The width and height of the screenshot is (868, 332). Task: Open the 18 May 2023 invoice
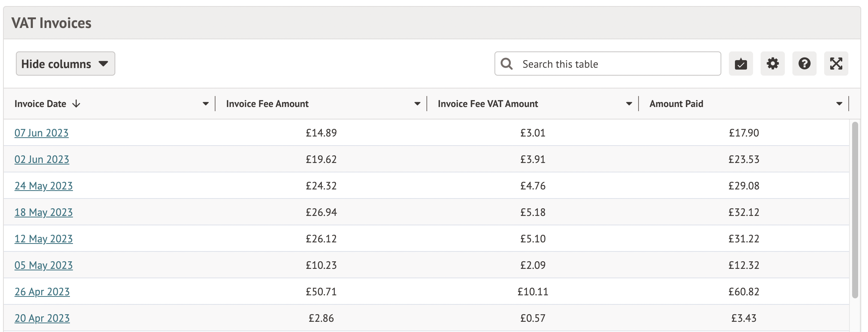(x=43, y=212)
